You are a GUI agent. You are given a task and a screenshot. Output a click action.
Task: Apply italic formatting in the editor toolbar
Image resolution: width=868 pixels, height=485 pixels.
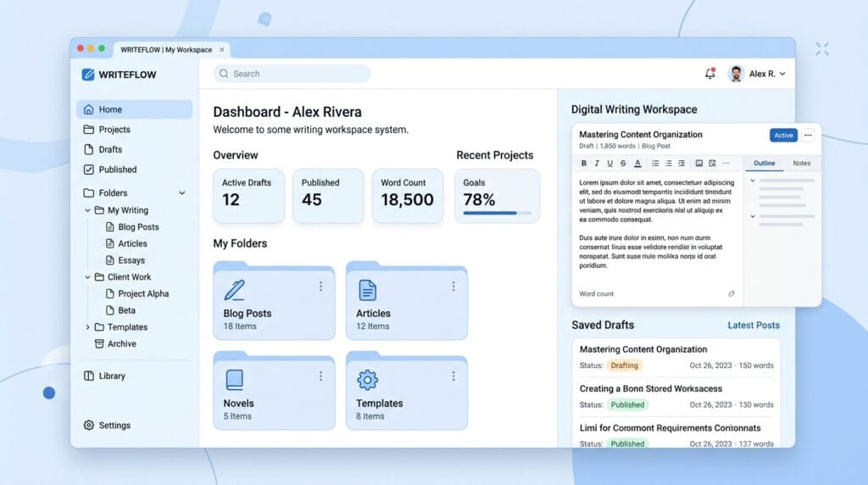coord(597,164)
